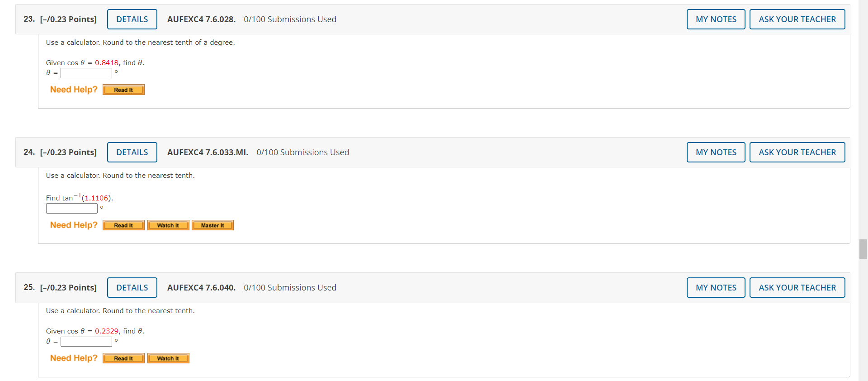This screenshot has height=381, width=868.
Task: Click Watch It for question 25
Action: [168, 358]
